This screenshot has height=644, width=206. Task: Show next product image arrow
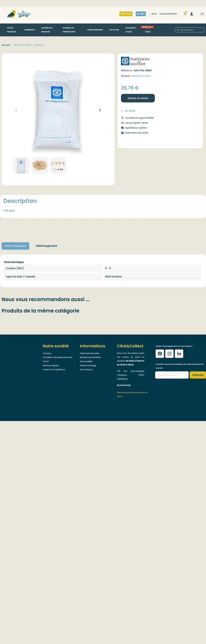[100, 110]
